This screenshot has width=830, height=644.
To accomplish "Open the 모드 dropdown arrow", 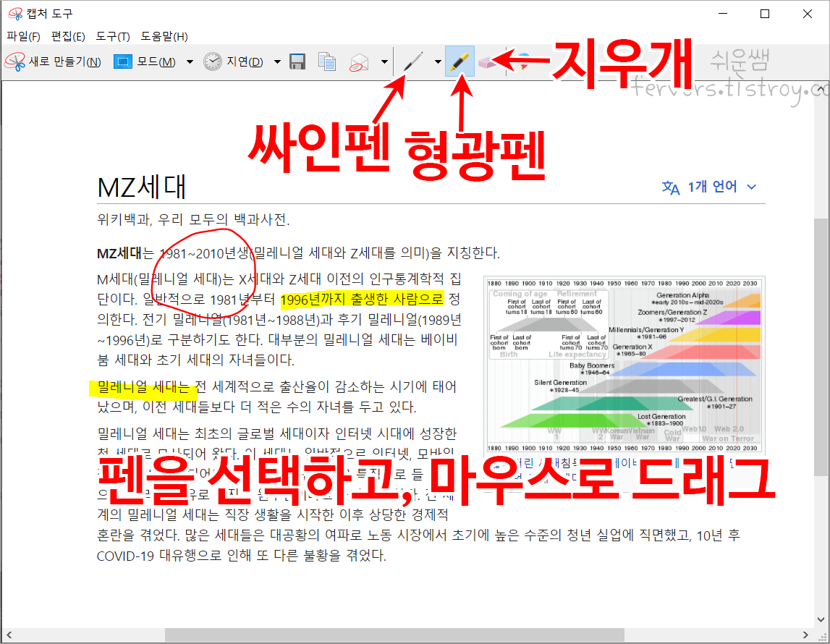I will coord(190,62).
